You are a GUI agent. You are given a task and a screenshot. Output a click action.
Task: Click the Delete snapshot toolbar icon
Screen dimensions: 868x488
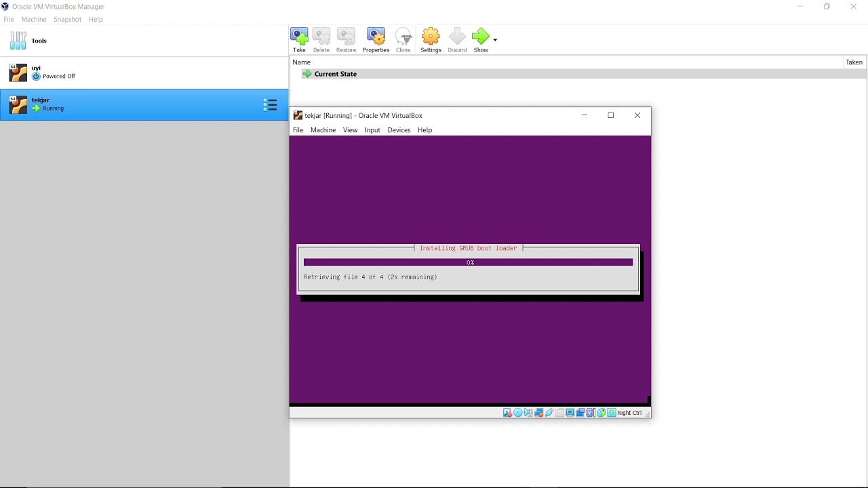click(321, 36)
